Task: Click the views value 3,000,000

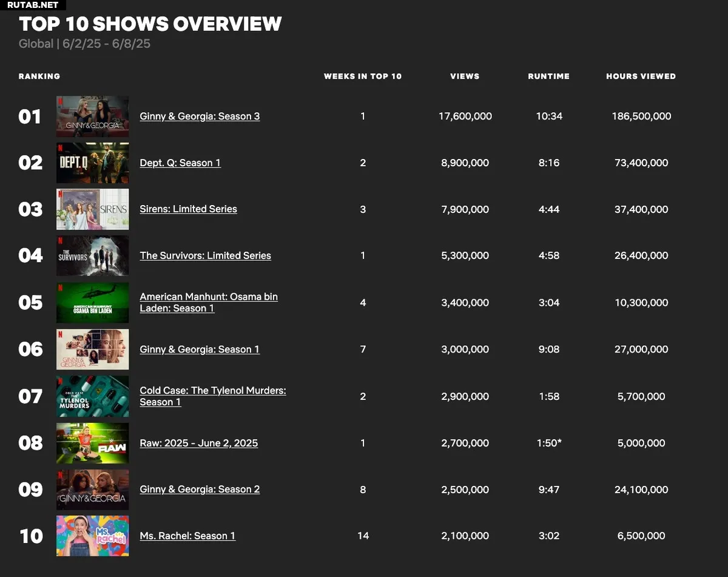Action: click(x=465, y=349)
